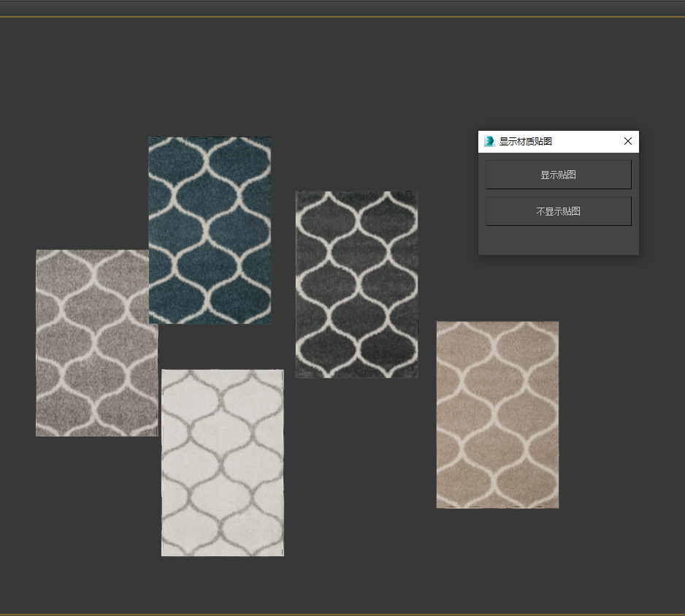Click the empty dialog area below 不显示贴图
The image size is (685, 616).
[558, 240]
